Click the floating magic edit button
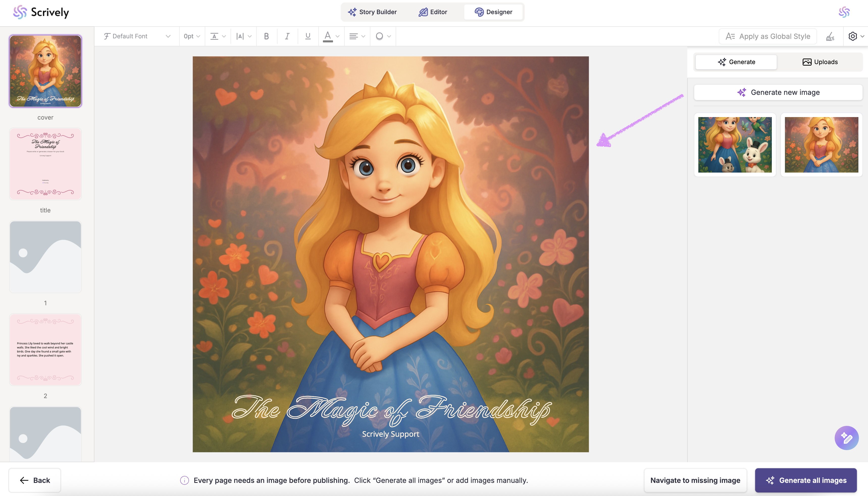 coord(846,438)
